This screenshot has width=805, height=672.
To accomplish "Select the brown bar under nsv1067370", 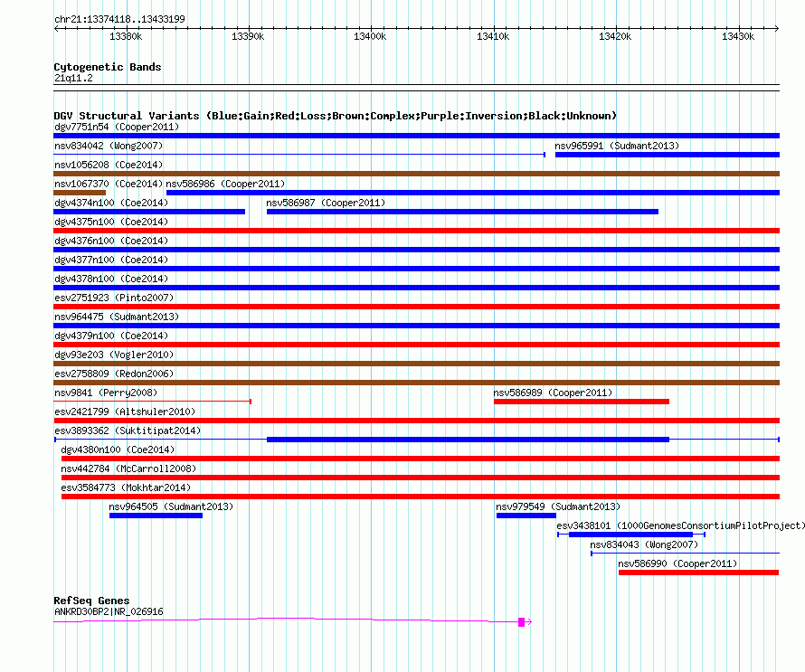I will point(80,193).
